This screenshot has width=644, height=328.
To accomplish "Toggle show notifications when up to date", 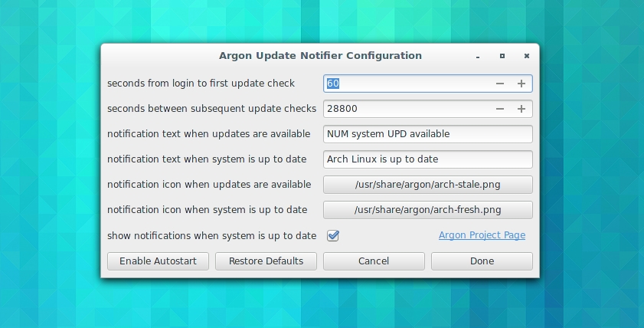I will click(333, 235).
